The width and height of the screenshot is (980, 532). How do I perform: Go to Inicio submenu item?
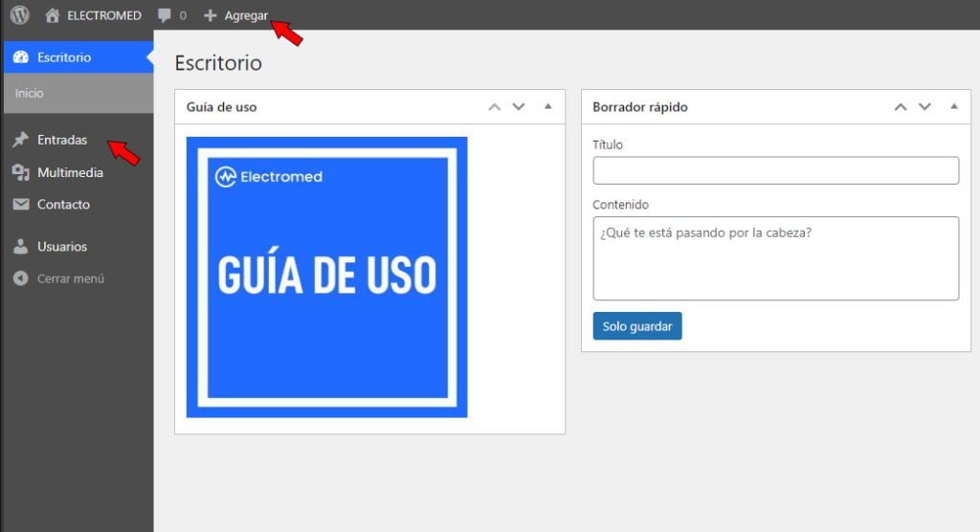point(30,93)
